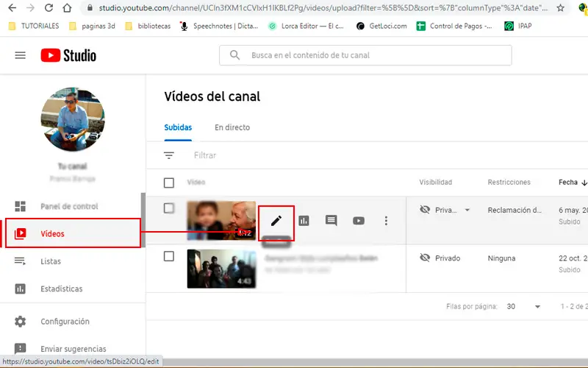Viewport: 588px width, 368px height.
Task: Bookmark this page with the star
Action: [560, 8]
